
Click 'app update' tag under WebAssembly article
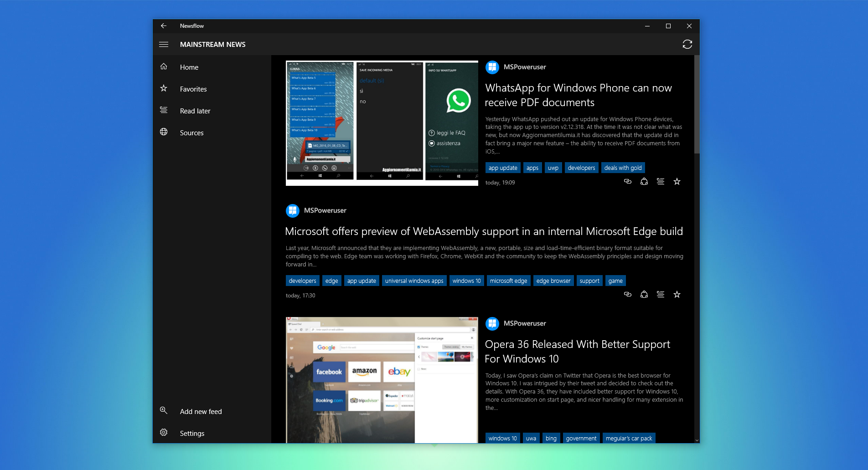pos(362,281)
